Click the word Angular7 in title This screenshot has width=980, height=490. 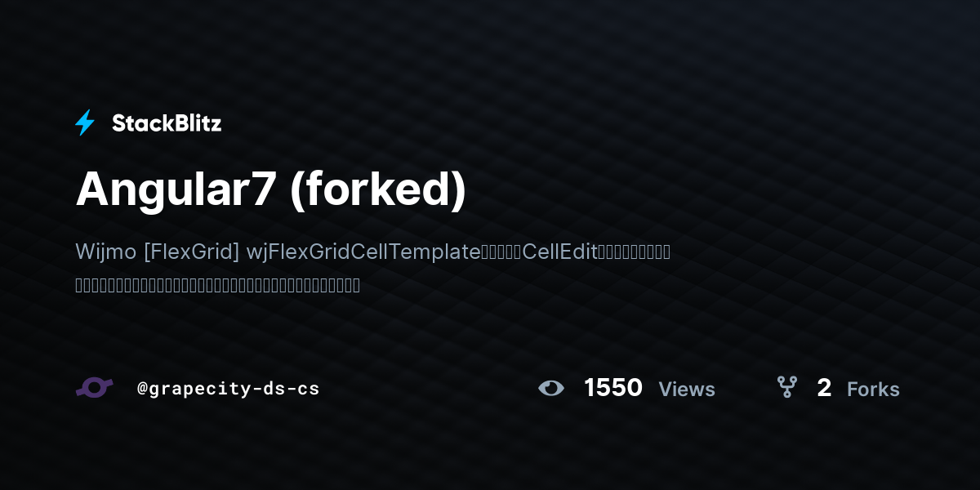click(x=172, y=190)
